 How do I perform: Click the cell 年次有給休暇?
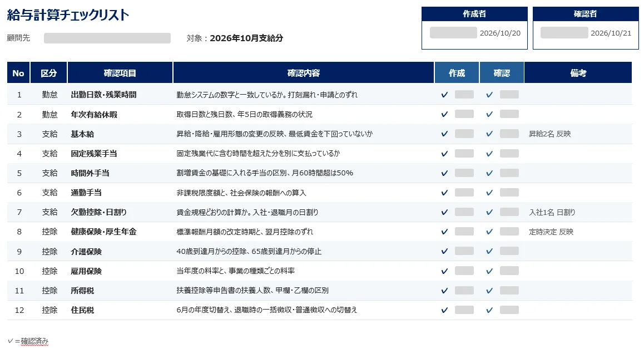coord(94,114)
